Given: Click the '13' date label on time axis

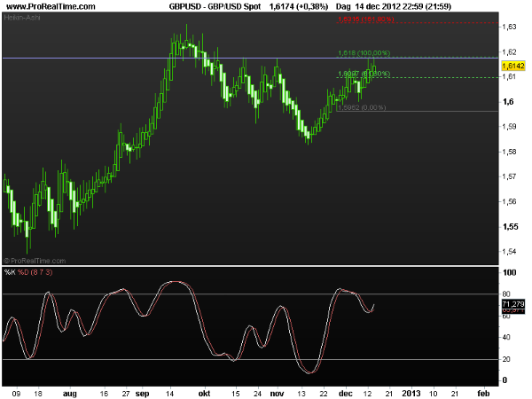Looking at the screenshot, I should [301, 394].
